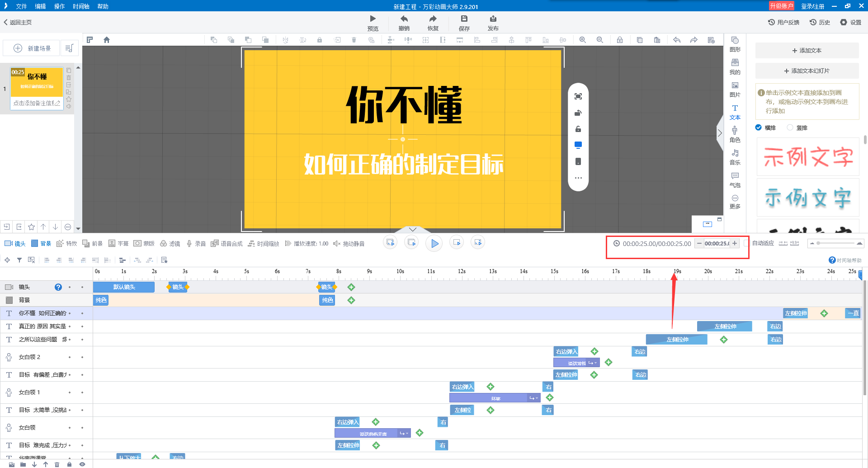Image resolution: width=868 pixels, height=468 pixels.
Task: Open the Characters (角色) panel
Action: coord(735,134)
